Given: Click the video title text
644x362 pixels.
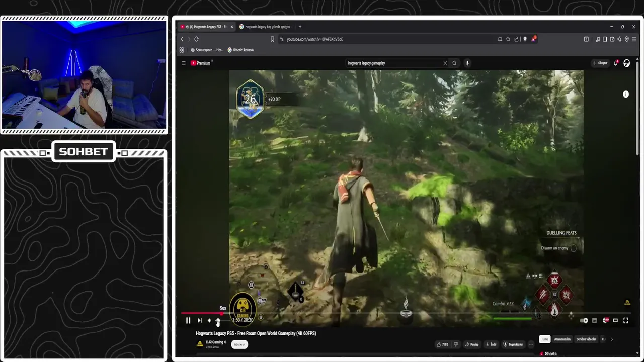Looking at the screenshot, I should pyautogui.click(x=256, y=333).
